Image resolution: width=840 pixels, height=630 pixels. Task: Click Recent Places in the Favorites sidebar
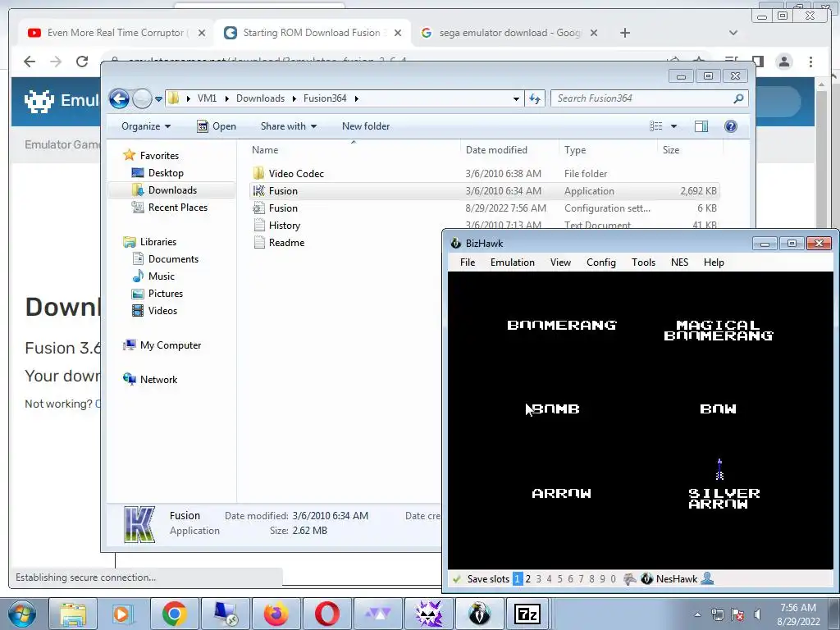(x=177, y=208)
